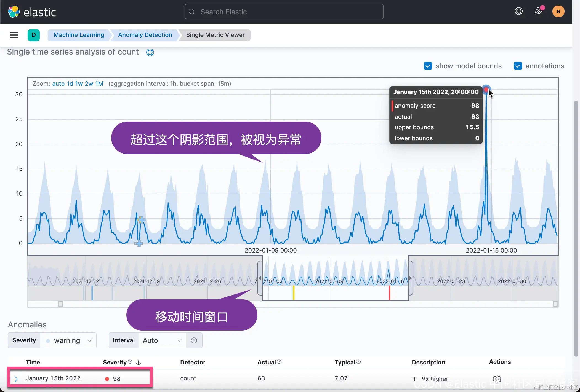The width and height of the screenshot is (580, 392).
Task: Click the user avatar 'e' icon
Action: [558, 11]
